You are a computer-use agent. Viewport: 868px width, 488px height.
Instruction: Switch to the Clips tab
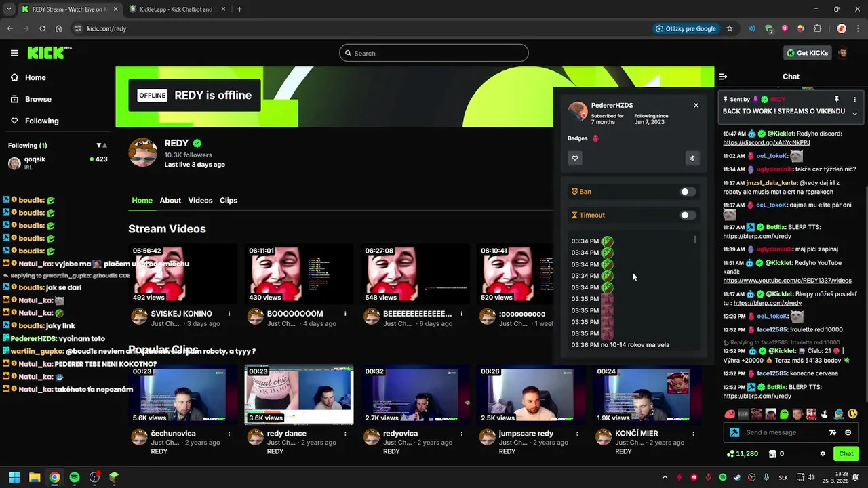pos(229,201)
